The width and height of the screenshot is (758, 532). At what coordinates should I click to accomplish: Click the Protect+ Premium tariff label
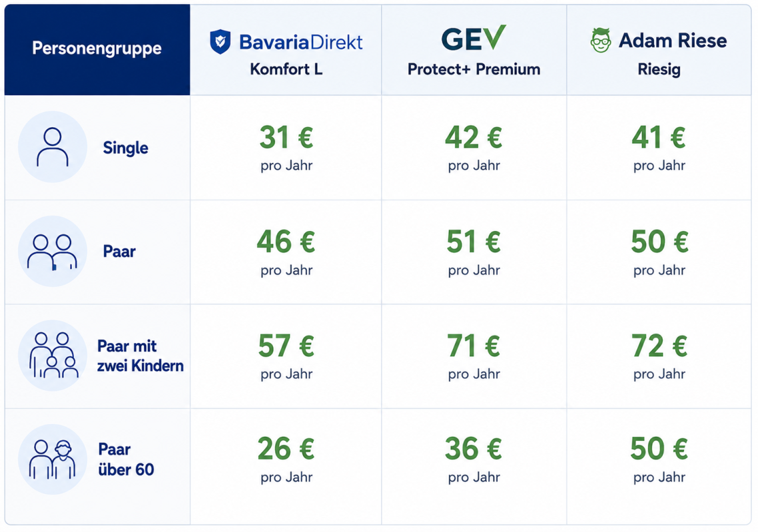coord(474,69)
